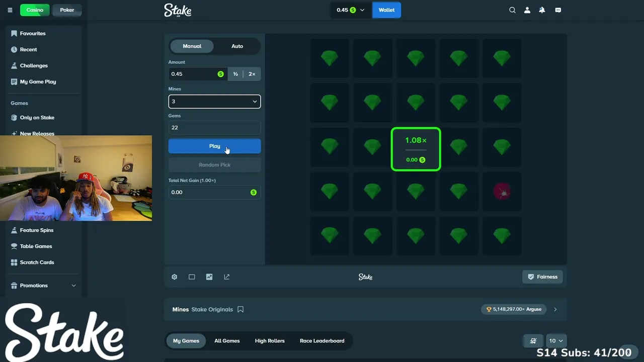Click the revealed mine tile
This screenshot has width=644, height=362.
pyautogui.click(x=502, y=192)
